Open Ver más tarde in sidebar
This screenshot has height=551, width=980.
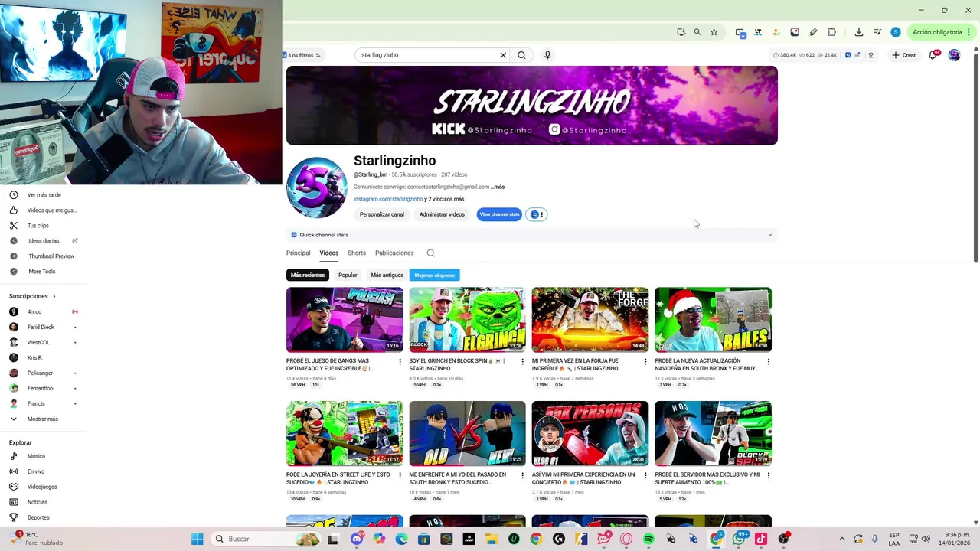point(44,195)
